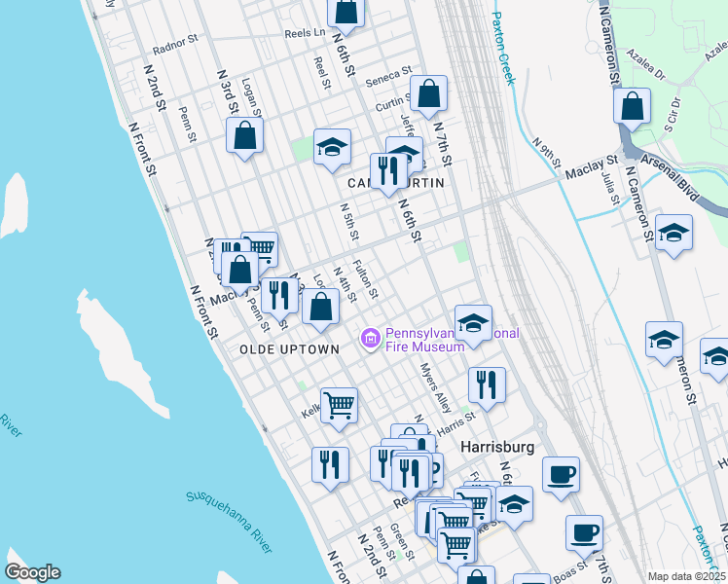
Task: Click the Google logo
Action: (x=32, y=572)
